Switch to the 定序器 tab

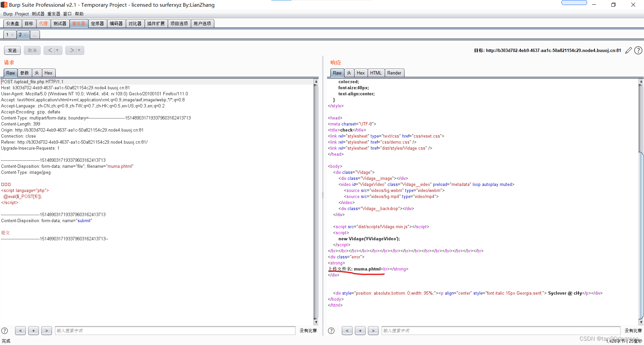(x=98, y=23)
